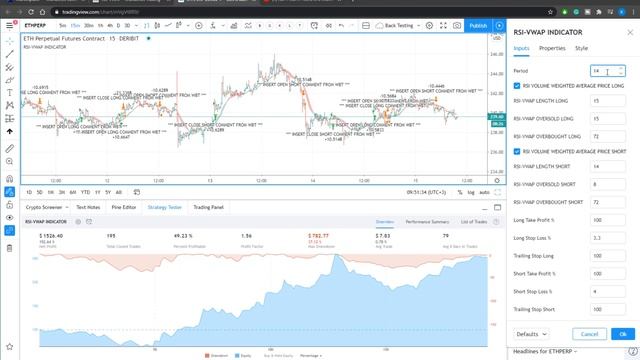Open the Text Notes tab

pyautogui.click(x=88, y=207)
